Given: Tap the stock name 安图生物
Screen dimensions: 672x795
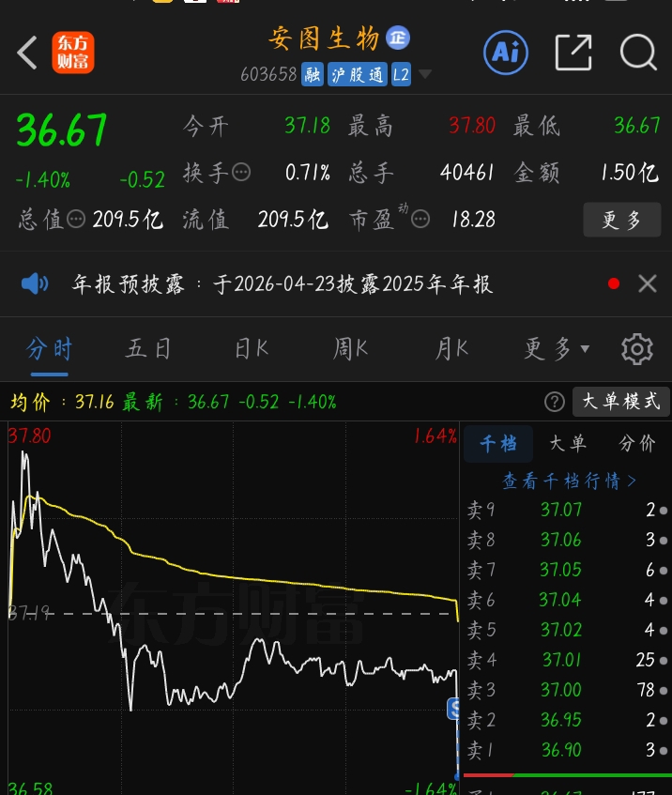Looking at the screenshot, I should click(324, 38).
